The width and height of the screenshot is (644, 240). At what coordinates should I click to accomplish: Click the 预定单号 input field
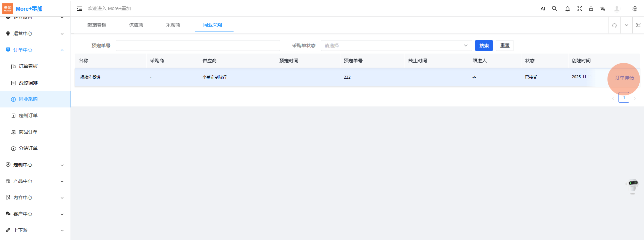coord(198,46)
